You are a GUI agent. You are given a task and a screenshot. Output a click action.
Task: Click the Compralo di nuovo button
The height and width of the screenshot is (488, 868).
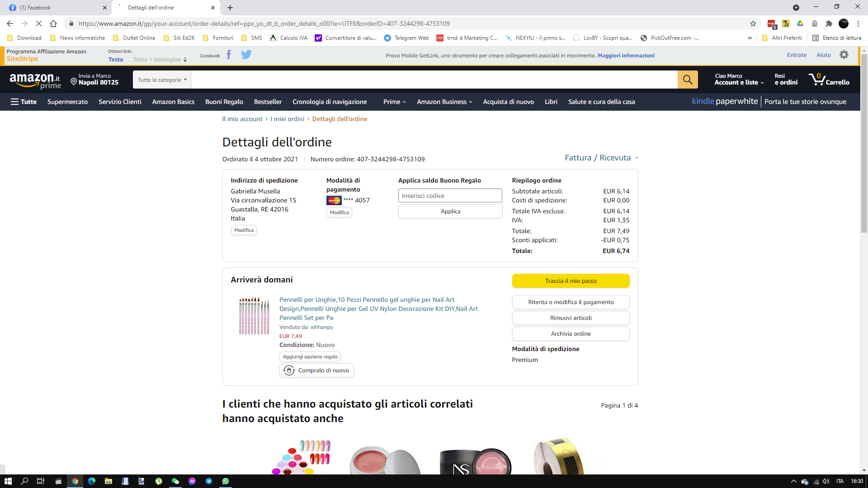coord(316,370)
